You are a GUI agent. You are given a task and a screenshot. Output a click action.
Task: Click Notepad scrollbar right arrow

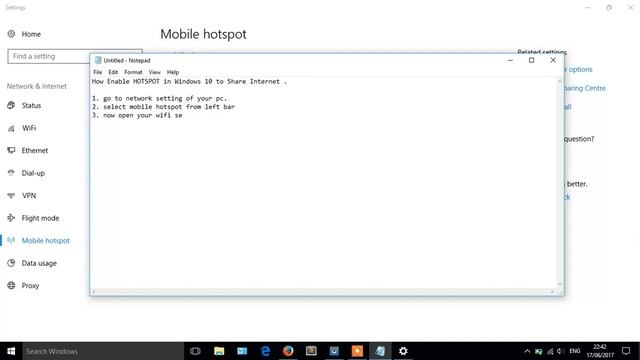click(x=552, y=291)
